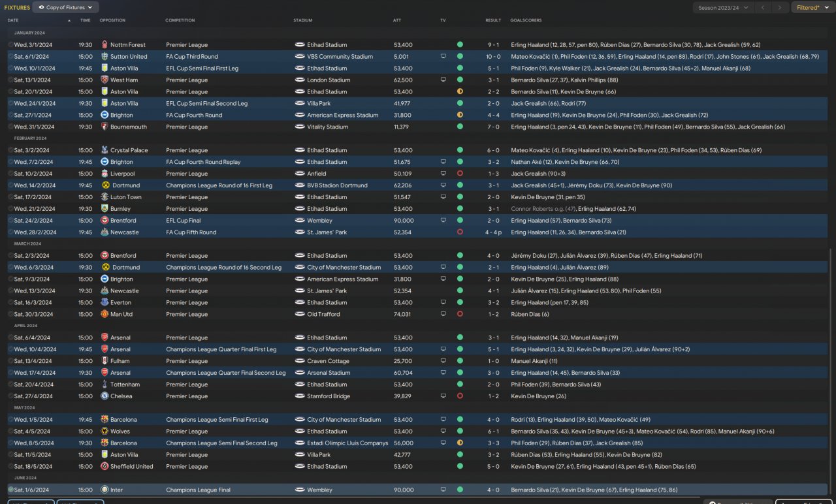This screenshot has height=504, width=836.
Task: Click the Sutton United club badge
Action: click(104, 57)
